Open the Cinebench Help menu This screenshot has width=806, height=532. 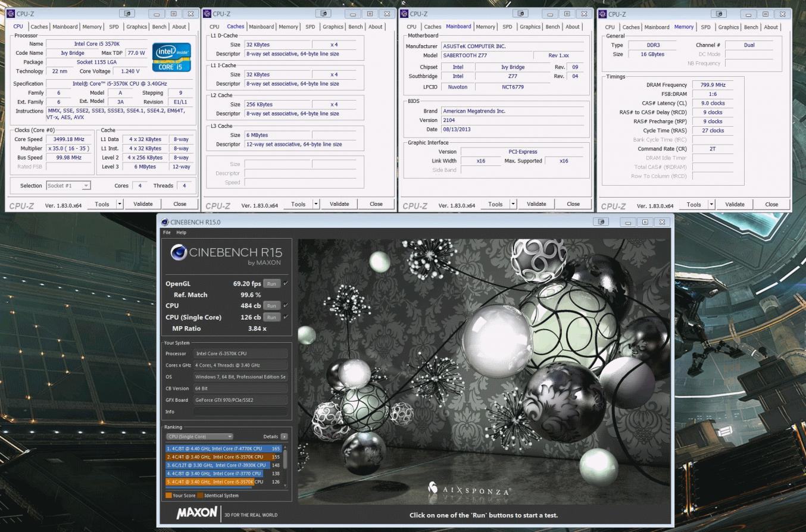[x=181, y=233]
